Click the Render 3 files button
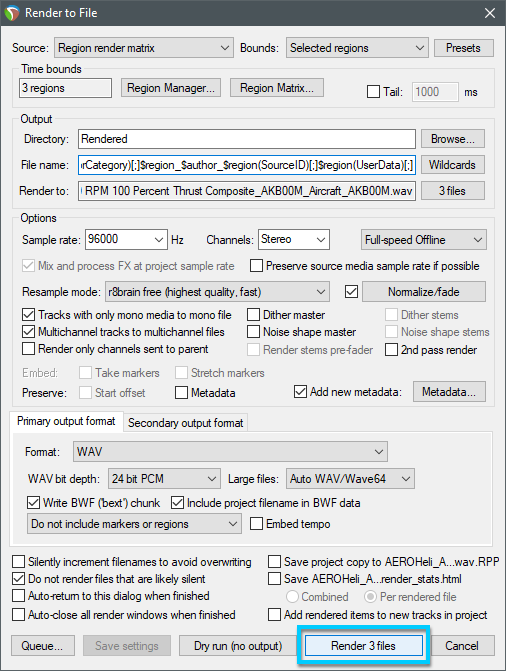 click(363, 645)
